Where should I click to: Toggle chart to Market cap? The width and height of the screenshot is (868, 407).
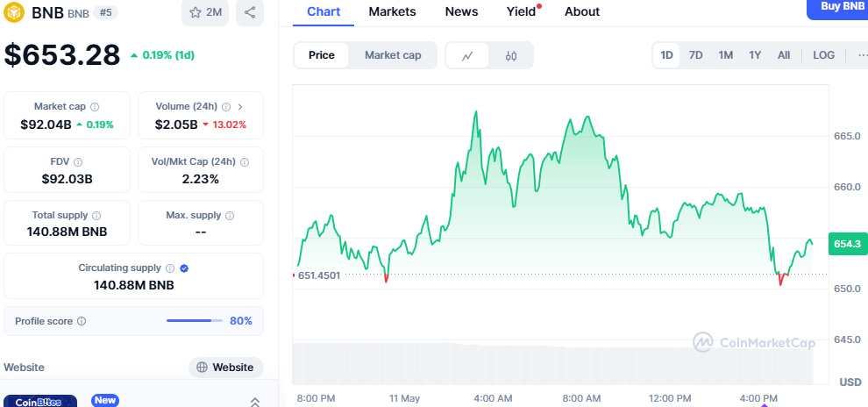tap(393, 55)
